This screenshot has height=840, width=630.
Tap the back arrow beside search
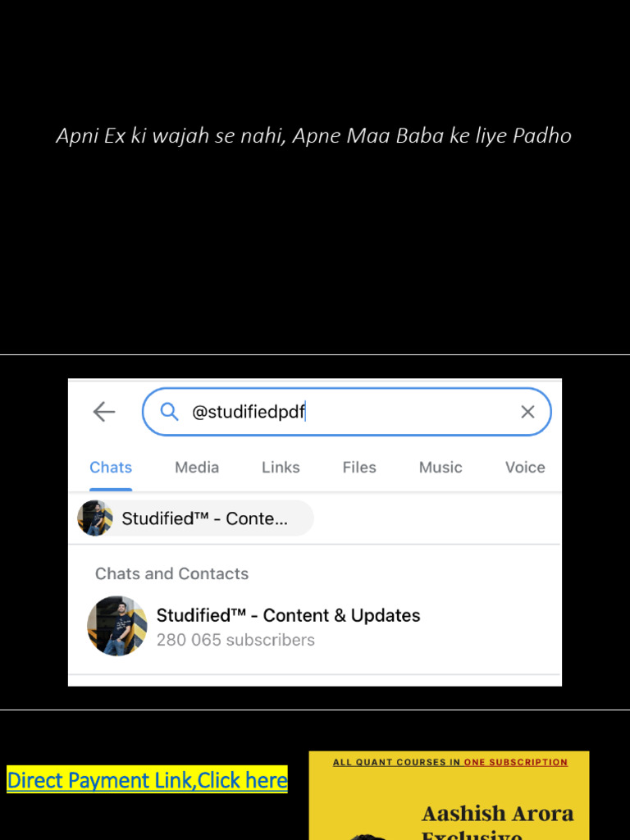[x=104, y=412]
